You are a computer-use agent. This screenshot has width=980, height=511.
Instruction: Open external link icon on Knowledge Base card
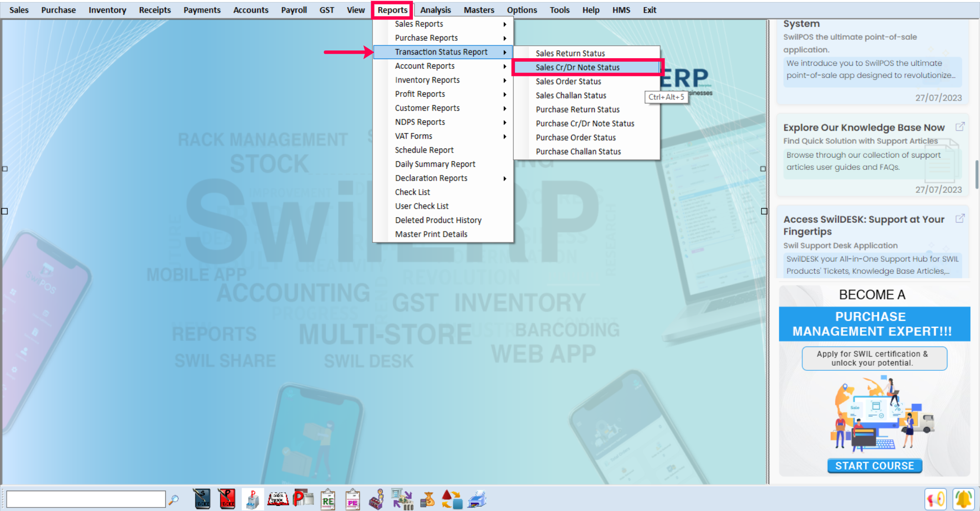[x=960, y=126]
